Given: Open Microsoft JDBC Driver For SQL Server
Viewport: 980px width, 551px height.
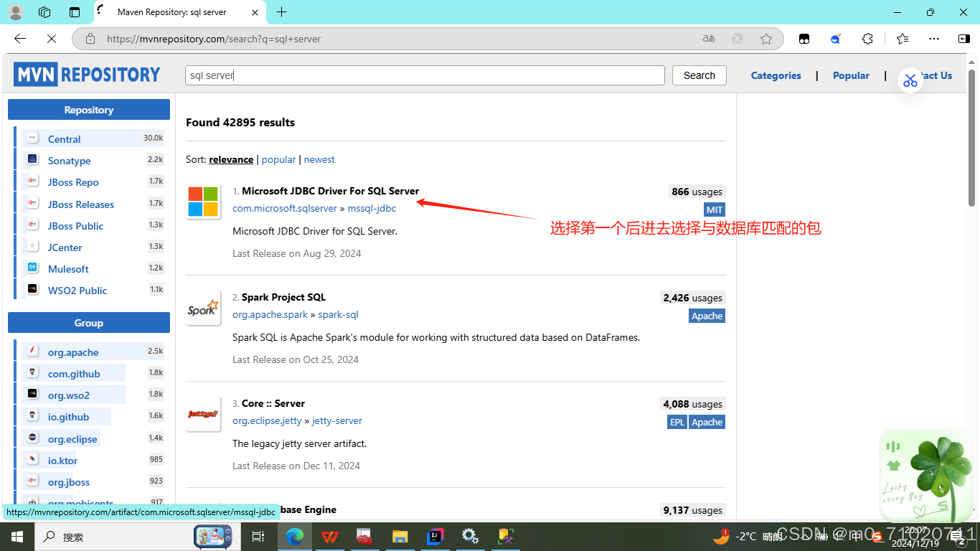Looking at the screenshot, I should click(x=330, y=191).
